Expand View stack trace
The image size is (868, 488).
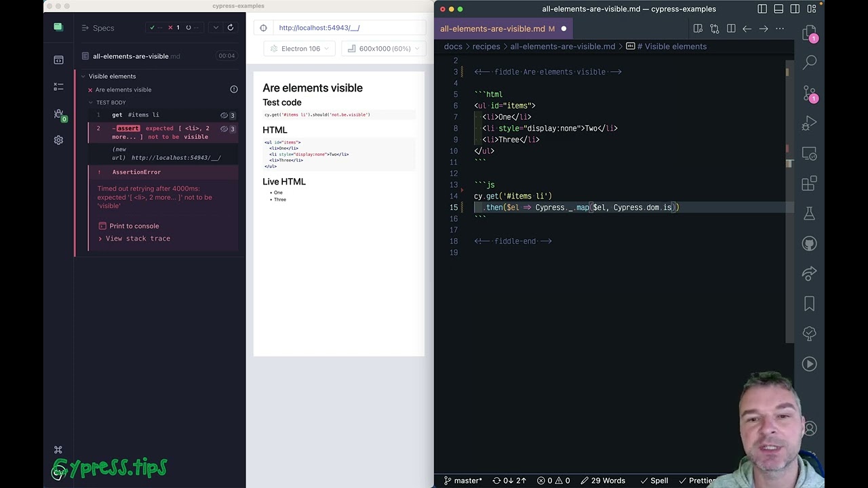(138, 239)
